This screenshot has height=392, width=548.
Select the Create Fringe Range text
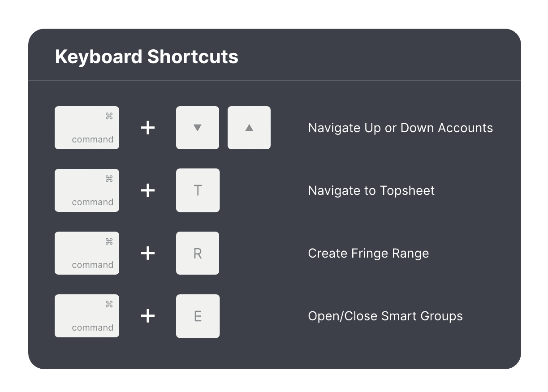(x=368, y=254)
